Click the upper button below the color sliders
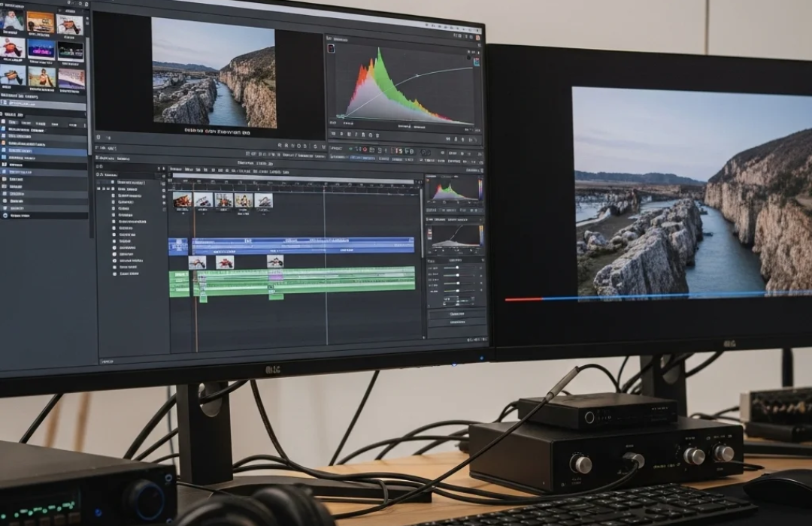812x526 pixels. pos(456,313)
